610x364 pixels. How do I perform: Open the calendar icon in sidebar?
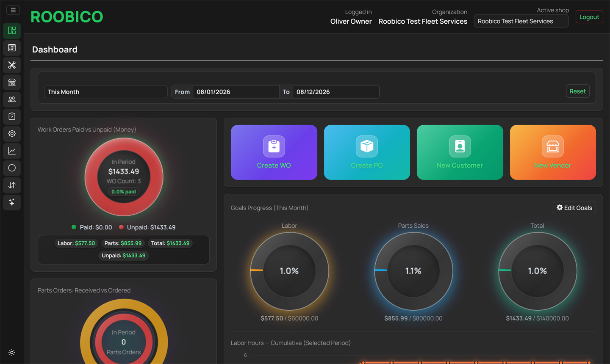12,48
